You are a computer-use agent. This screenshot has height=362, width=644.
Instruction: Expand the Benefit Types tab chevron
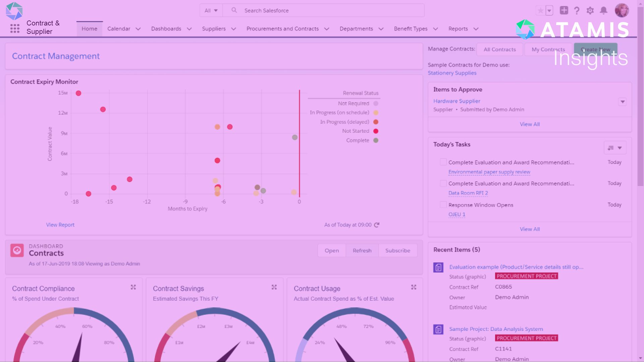[x=435, y=29]
